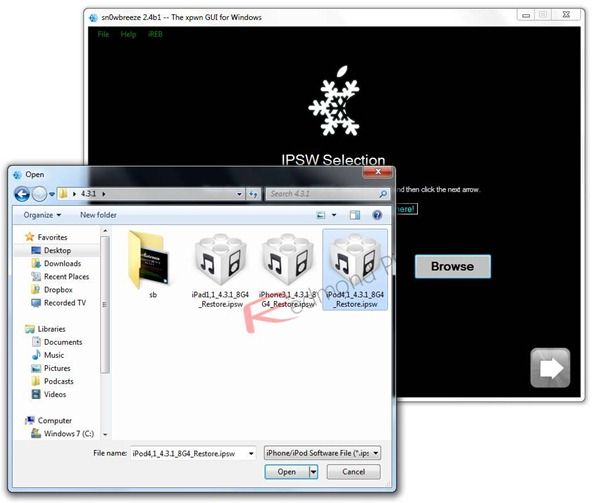Click the next arrow icon in sn0wbreeze
The width and height of the screenshot is (594, 503).
coord(550,367)
